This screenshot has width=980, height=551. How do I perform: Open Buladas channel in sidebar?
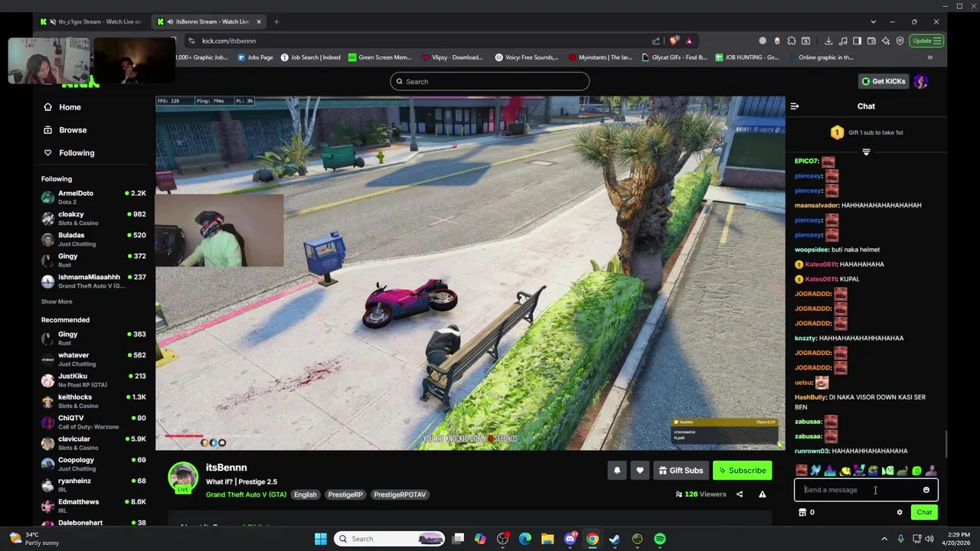[x=93, y=239]
